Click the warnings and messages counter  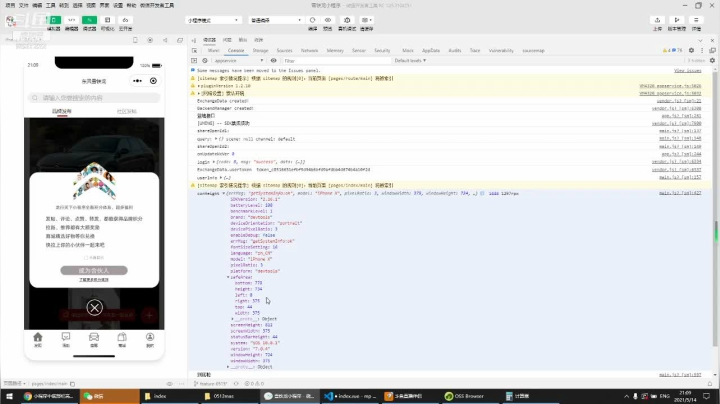[672, 50]
